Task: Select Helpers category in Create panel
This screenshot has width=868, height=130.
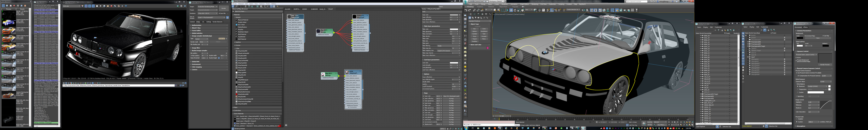Action: coord(482,18)
